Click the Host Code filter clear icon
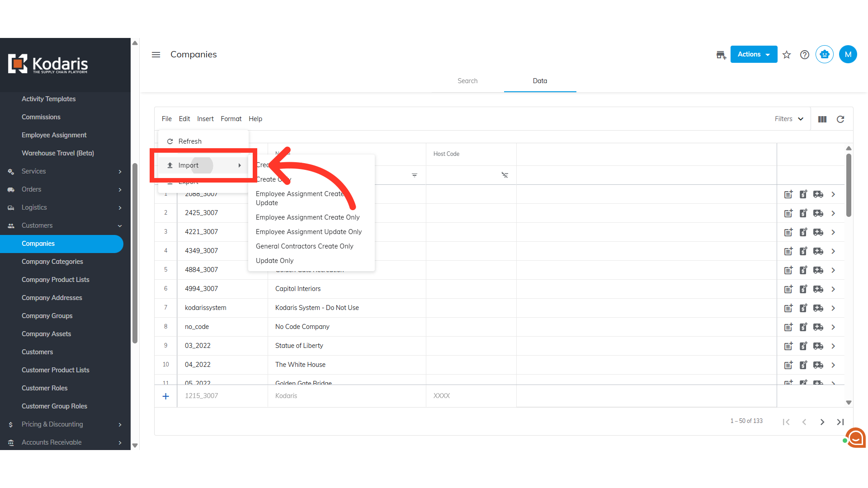 (505, 175)
